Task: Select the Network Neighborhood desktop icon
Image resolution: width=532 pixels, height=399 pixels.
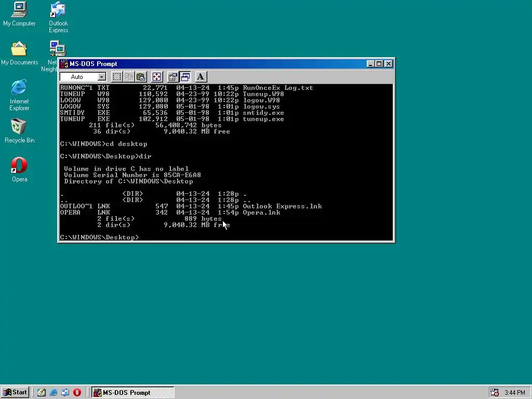Action: (54, 56)
